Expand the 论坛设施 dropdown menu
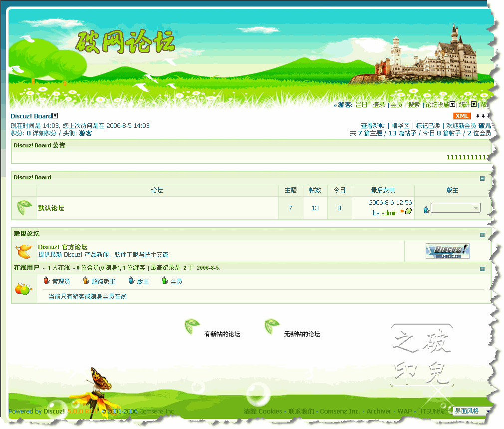The image size is (504, 429). [452, 104]
